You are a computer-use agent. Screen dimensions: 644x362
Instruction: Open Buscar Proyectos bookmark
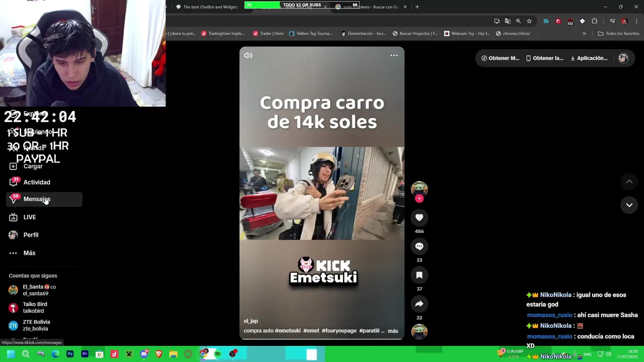(x=415, y=34)
